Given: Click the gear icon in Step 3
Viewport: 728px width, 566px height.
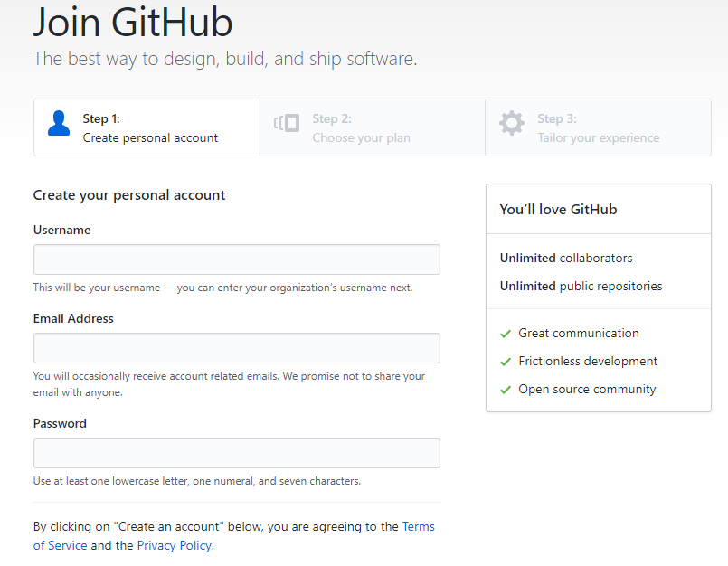Looking at the screenshot, I should 512,123.
